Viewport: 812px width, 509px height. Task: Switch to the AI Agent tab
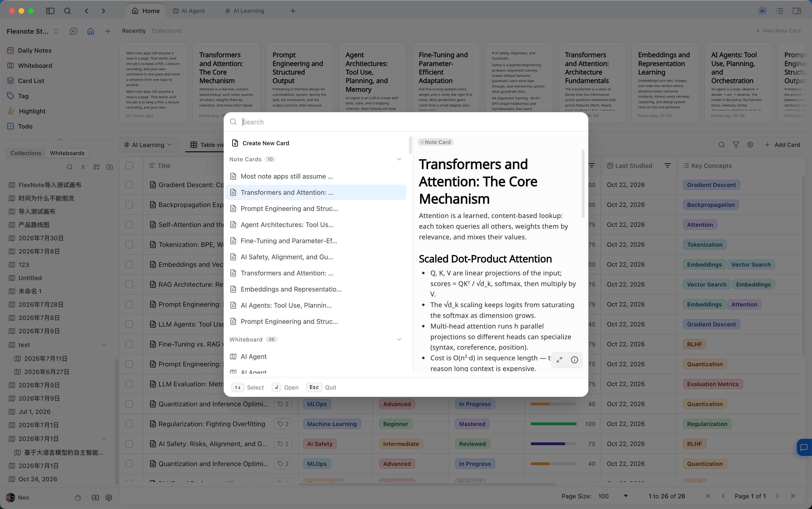pyautogui.click(x=189, y=11)
